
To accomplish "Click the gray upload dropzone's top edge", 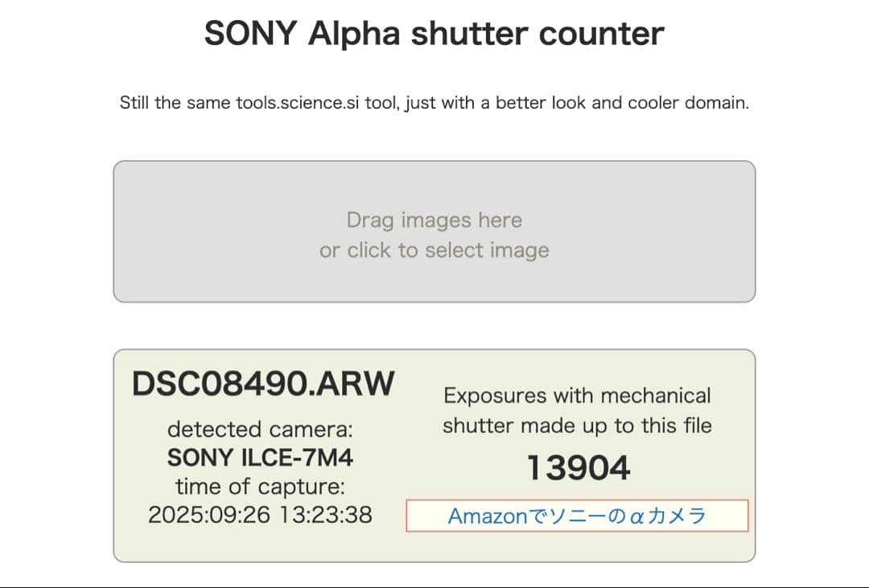I will coord(434,161).
